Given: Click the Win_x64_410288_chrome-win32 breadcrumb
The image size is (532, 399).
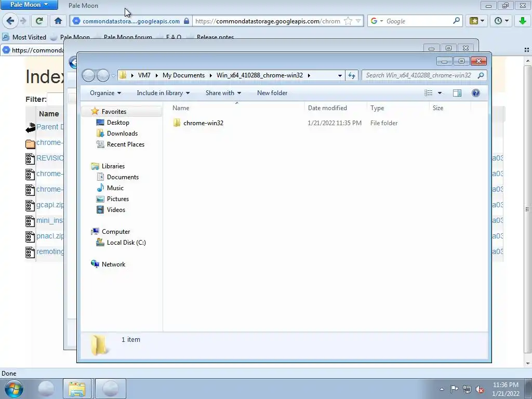Looking at the screenshot, I should pos(260,75).
